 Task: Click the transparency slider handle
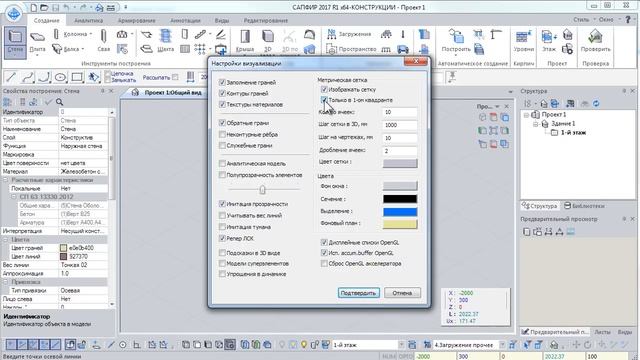pyautogui.click(x=262, y=189)
